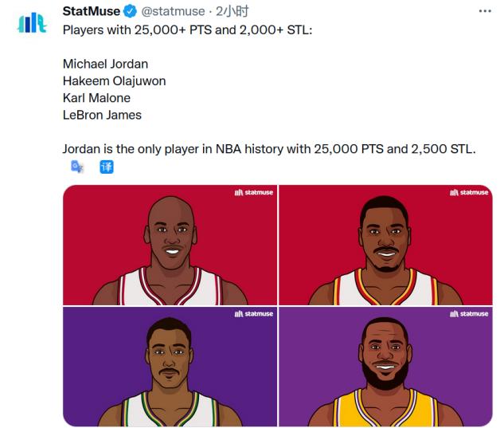Click statmuse watermark on LeBron image
Screen dimensions: 504x428
pyautogui.click(x=469, y=314)
